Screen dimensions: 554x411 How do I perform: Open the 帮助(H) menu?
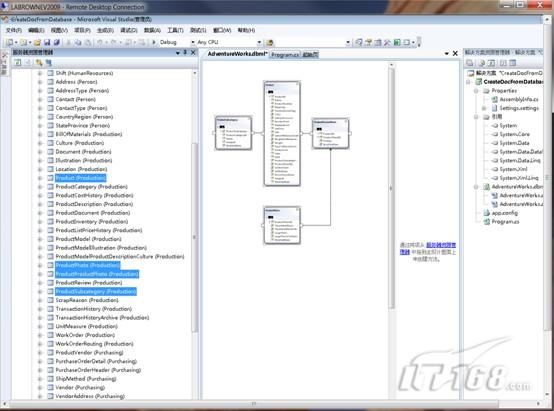246,30
